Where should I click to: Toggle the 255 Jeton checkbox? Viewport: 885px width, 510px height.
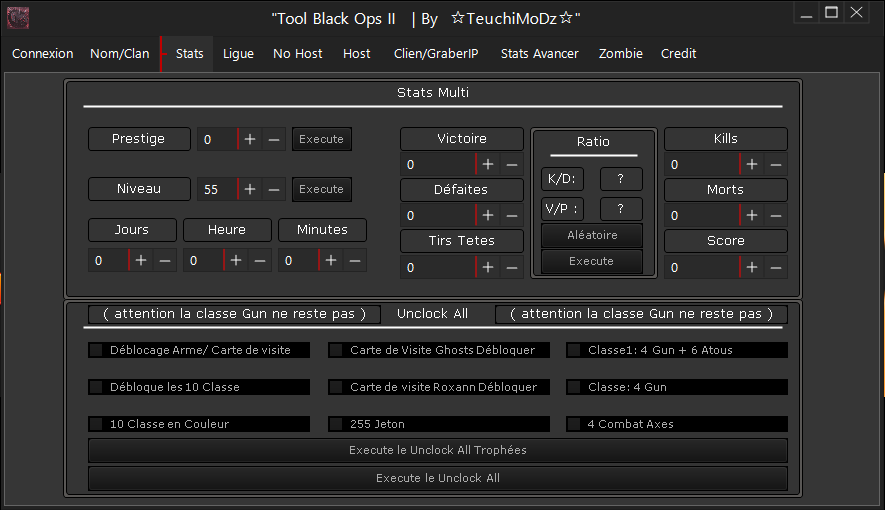(336, 424)
